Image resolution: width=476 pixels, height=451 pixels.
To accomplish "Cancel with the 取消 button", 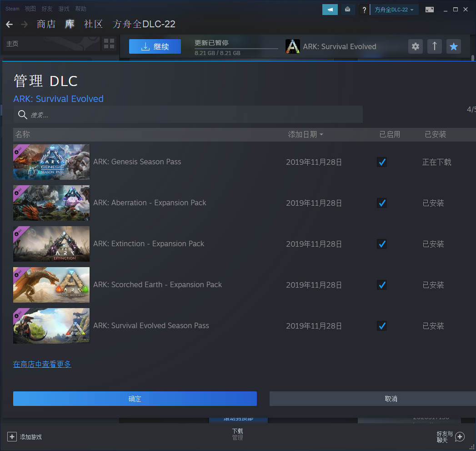I will (373, 399).
